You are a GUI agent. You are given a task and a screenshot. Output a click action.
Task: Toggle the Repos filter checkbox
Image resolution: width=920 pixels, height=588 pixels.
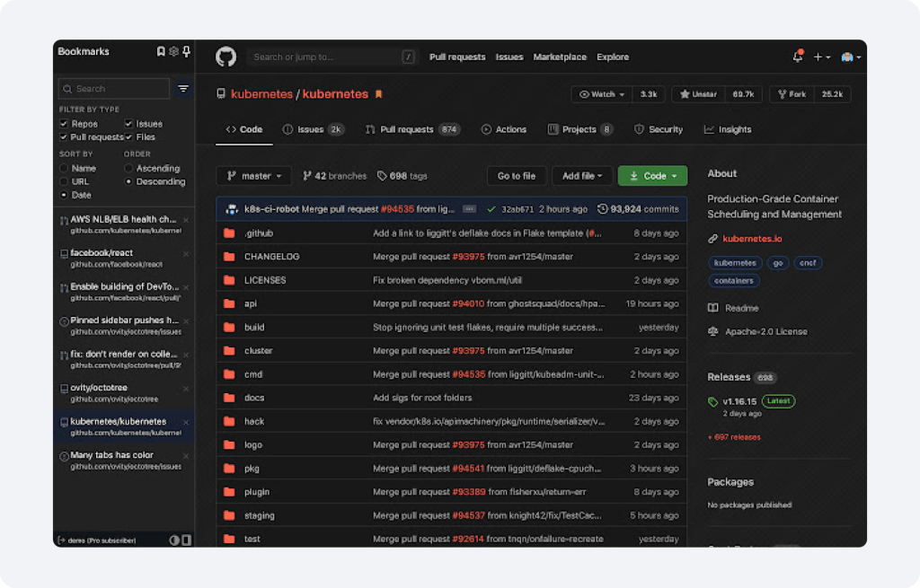click(64, 124)
